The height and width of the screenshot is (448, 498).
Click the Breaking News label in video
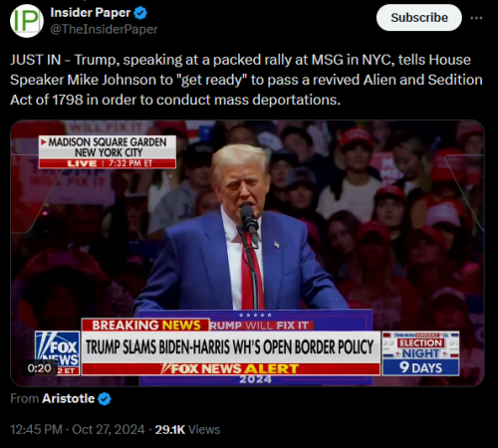(146, 325)
